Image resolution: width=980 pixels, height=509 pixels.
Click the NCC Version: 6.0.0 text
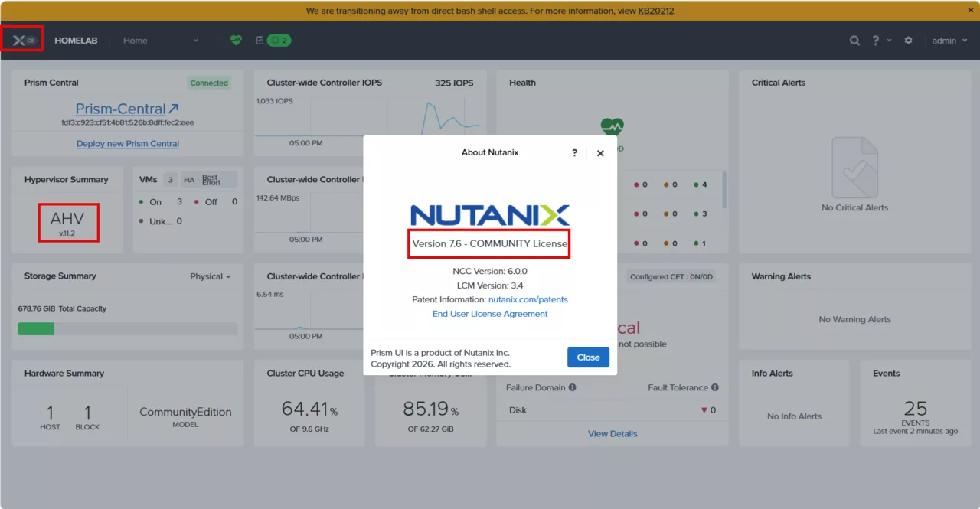tap(490, 271)
